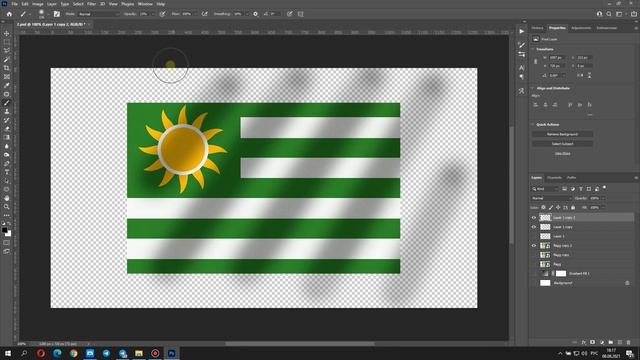The width and height of the screenshot is (640, 360).
Task: Show the Gradient Fill 1 layer
Action: click(x=533, y=273)
